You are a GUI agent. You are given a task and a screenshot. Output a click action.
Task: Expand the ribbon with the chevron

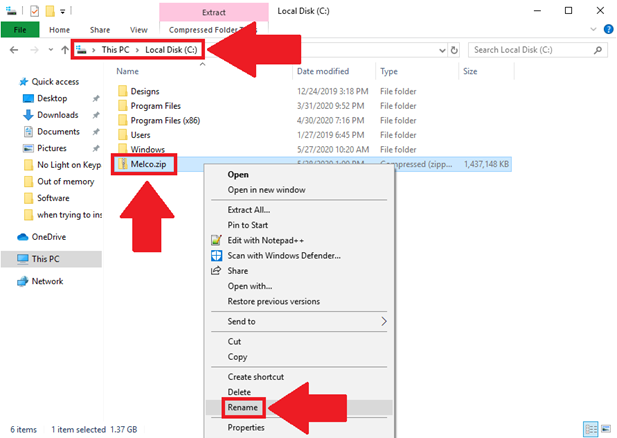tap(595, 30)
